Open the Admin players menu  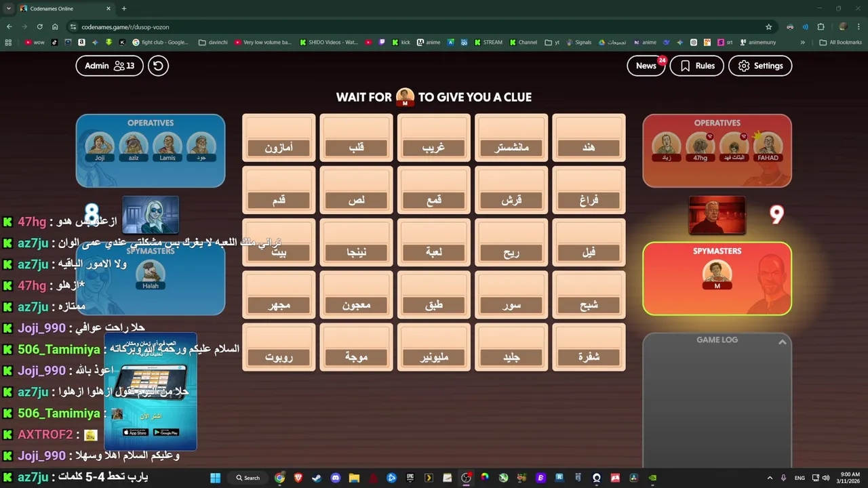[109, 66]
